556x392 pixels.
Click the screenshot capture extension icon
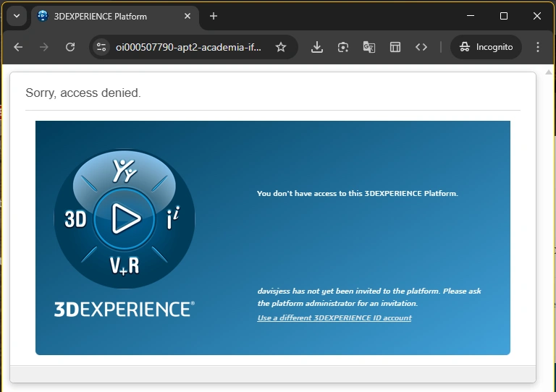[343, 47]
